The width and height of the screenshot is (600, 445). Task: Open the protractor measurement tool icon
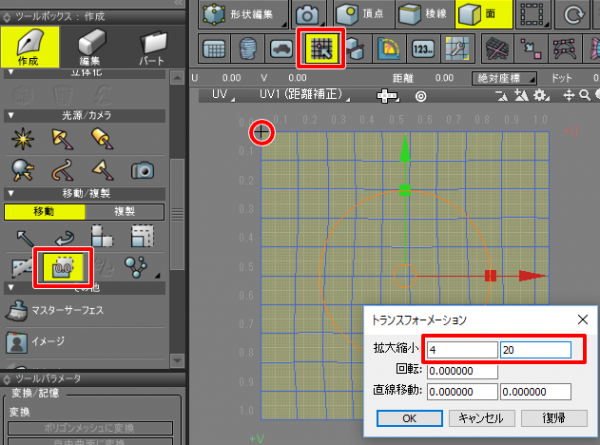click(389, 49)
